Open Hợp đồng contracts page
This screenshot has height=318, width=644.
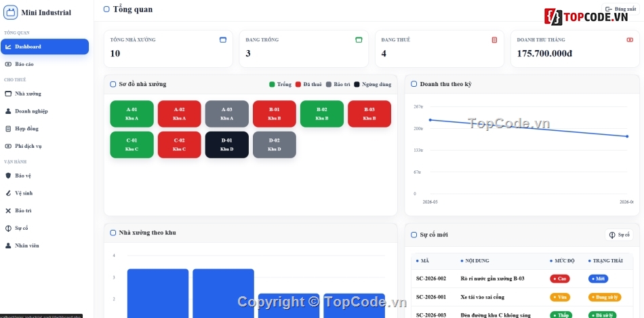(45, 129)
